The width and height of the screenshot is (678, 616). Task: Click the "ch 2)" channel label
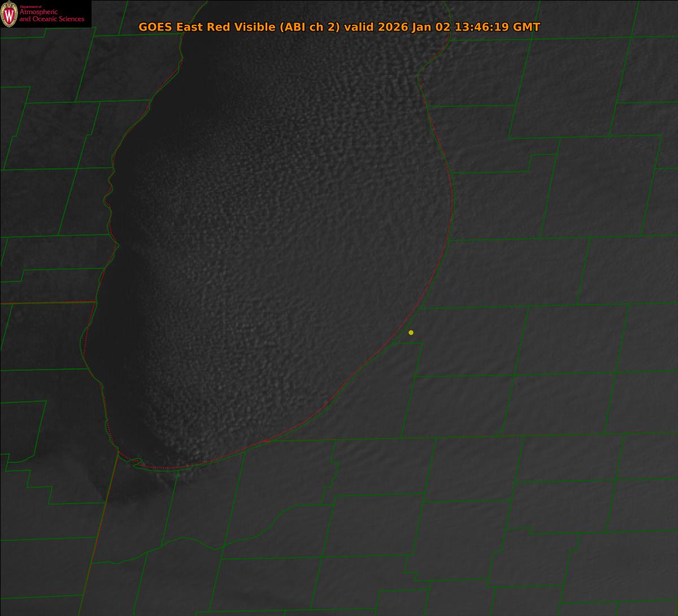(325, 27)
